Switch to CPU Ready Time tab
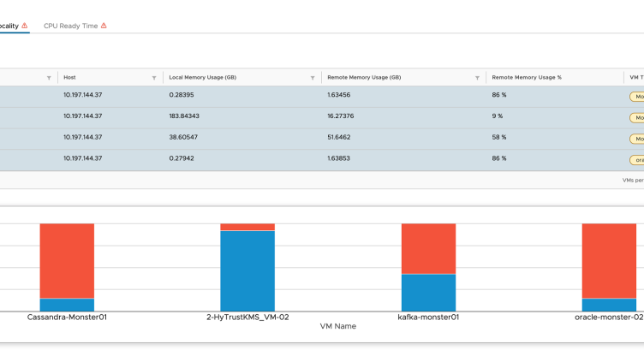 (70, 26)
